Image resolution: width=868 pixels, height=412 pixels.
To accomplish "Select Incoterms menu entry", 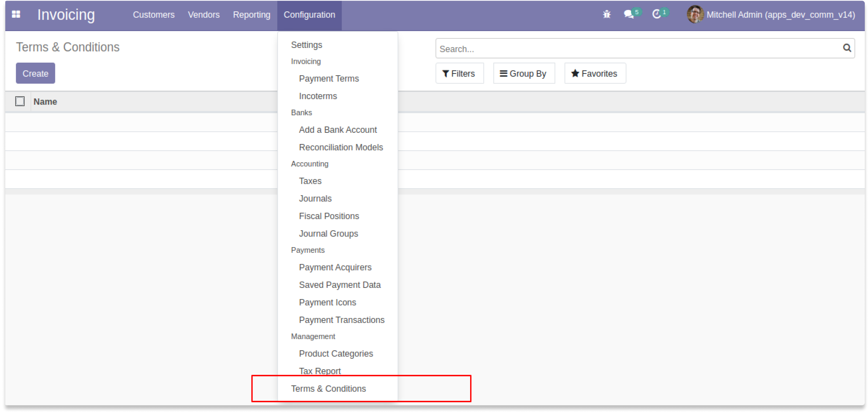I will (x=318, y=96).
